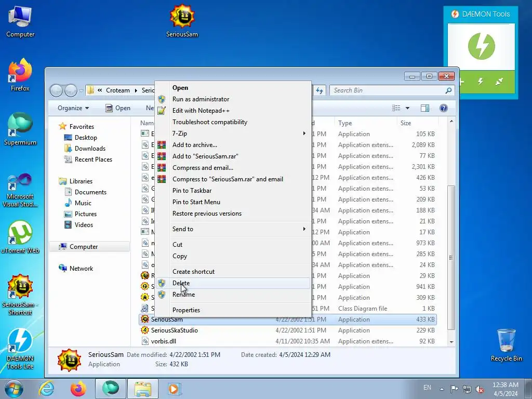Open the Windows Start menu

pos(14,389)
